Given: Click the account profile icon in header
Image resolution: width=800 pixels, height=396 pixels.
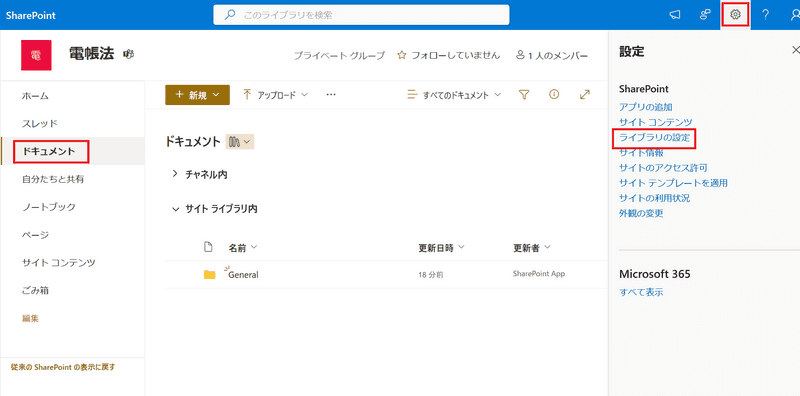Looking at the screenshot, I should (794, 15).
